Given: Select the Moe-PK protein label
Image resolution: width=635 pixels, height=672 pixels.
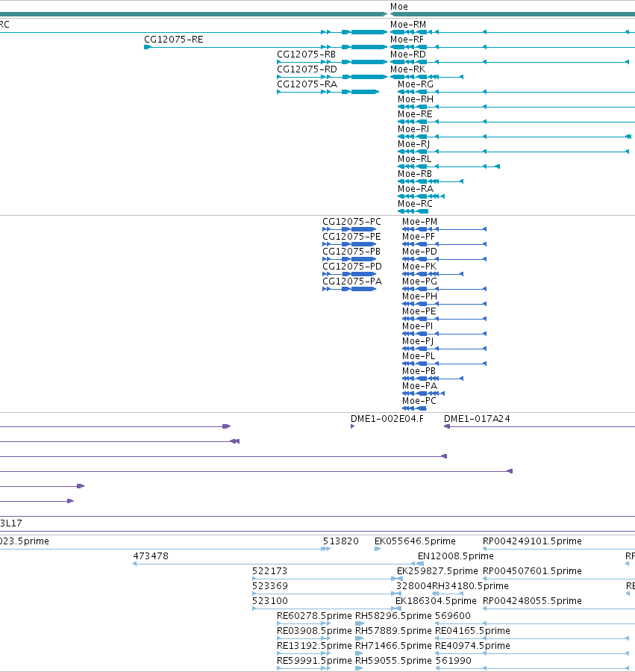Looking at the screenshot, I should click(x=419, y=267).
